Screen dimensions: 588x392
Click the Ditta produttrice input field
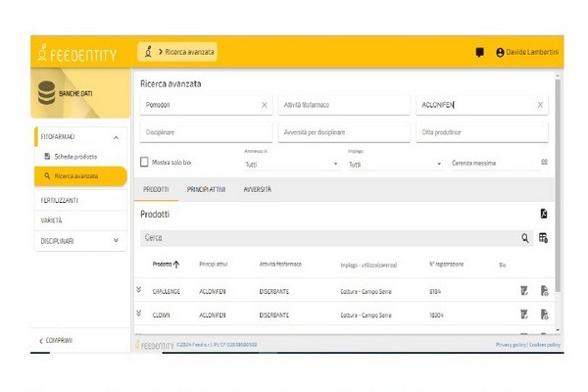point(480,132)
